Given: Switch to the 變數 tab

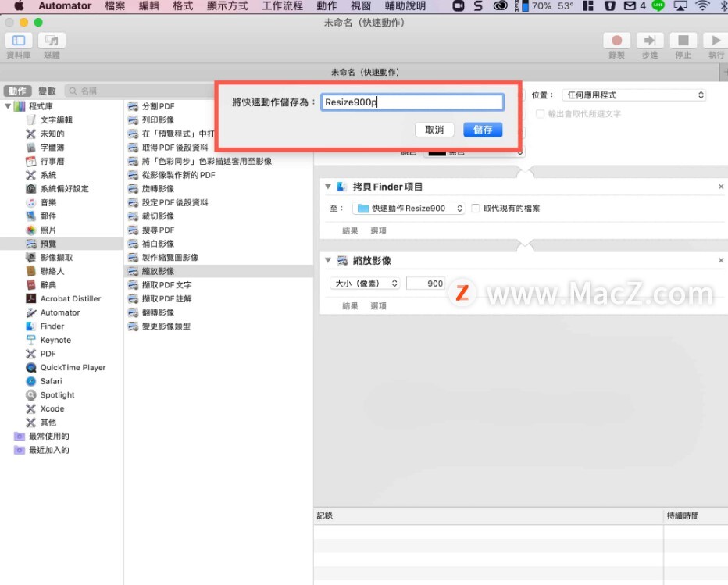Looking at the screenshot, I should pos(47,91).
